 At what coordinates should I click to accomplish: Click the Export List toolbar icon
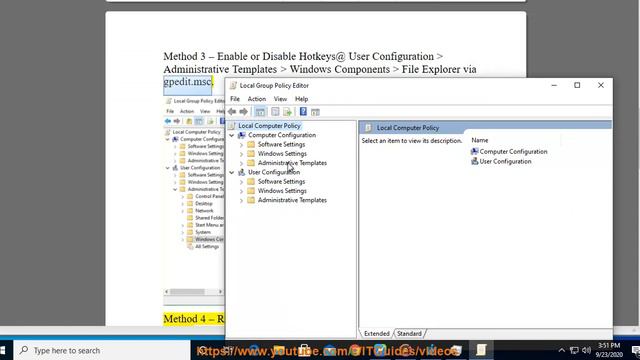[x=287, y=112]
